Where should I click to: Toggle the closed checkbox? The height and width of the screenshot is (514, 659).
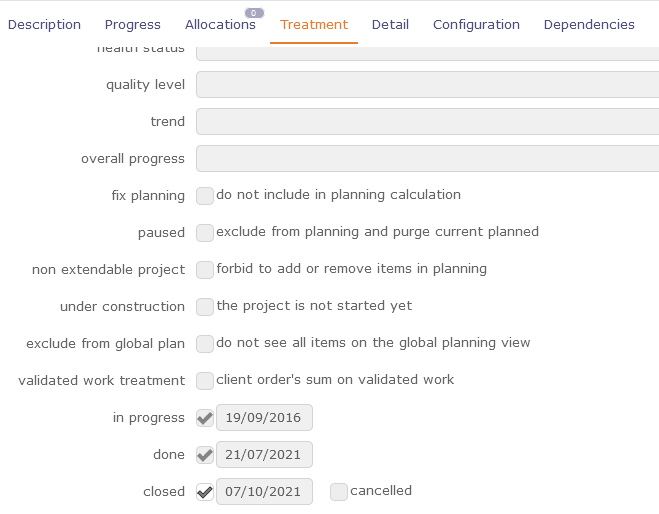[205, 492]
